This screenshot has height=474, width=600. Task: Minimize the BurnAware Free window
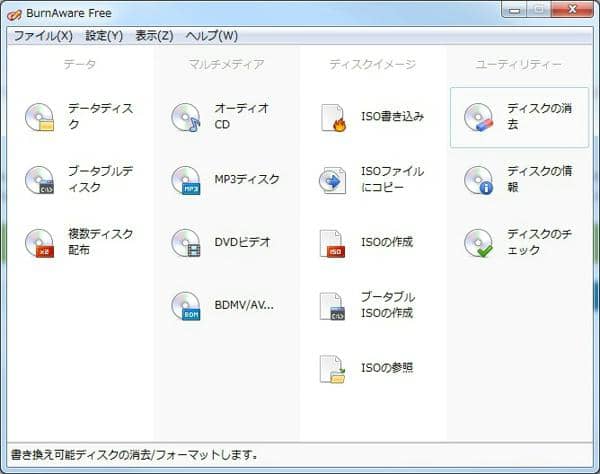(x=514, y=10)
